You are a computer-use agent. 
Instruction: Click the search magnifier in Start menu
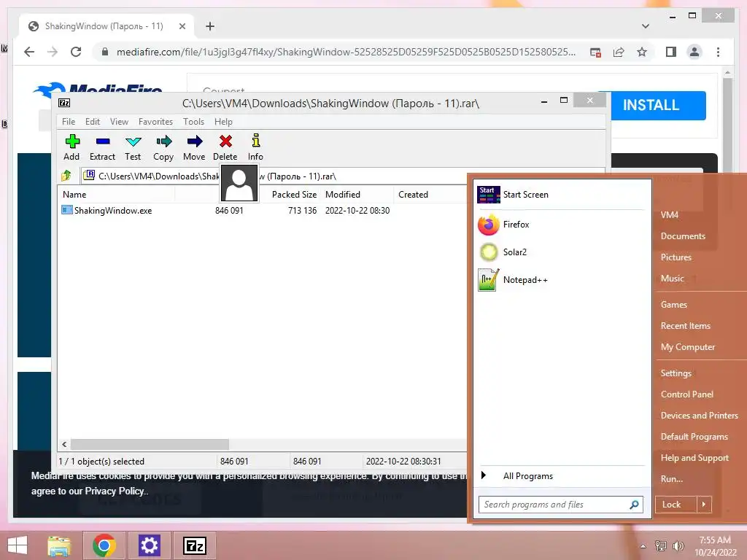click(634, 505)
